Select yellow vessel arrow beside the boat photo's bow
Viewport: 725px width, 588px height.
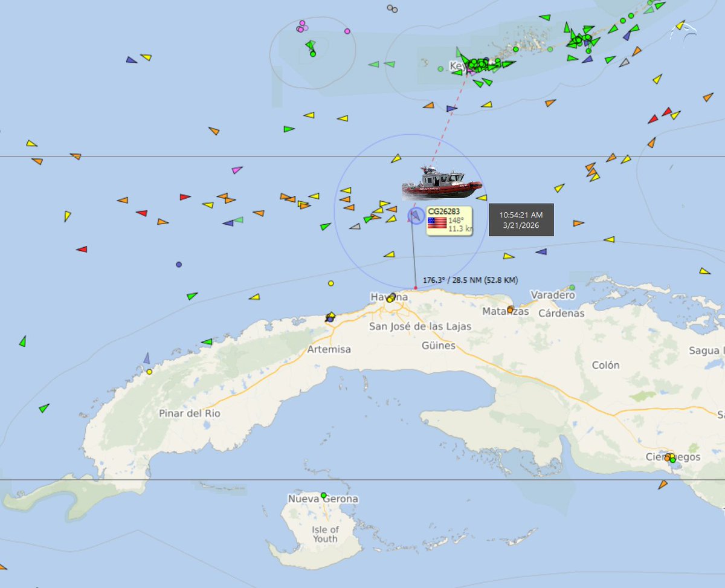482,197
